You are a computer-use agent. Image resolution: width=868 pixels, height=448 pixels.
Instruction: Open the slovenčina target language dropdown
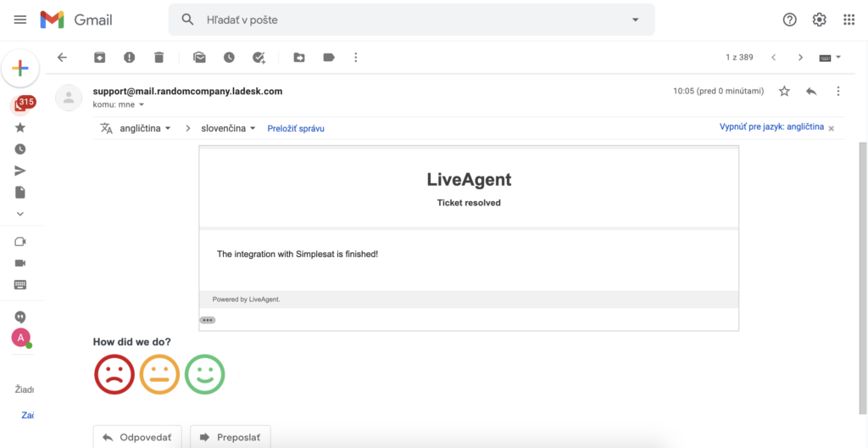point(228,128)
